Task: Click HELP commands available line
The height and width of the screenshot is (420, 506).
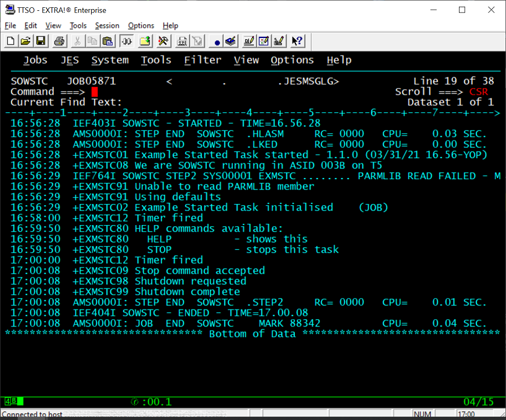Action: 147,229
